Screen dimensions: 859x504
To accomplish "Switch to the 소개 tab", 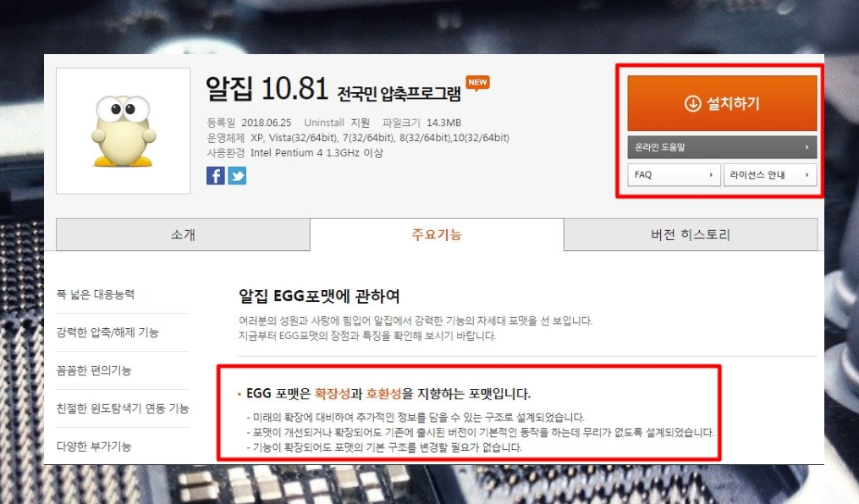I will tap(183, 235).
